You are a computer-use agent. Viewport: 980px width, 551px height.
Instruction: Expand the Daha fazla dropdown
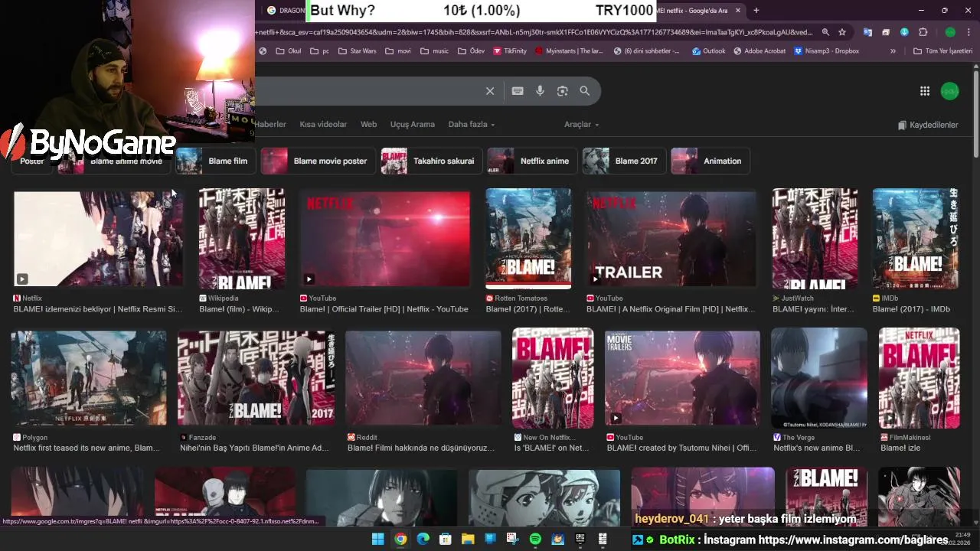(472, 125)
